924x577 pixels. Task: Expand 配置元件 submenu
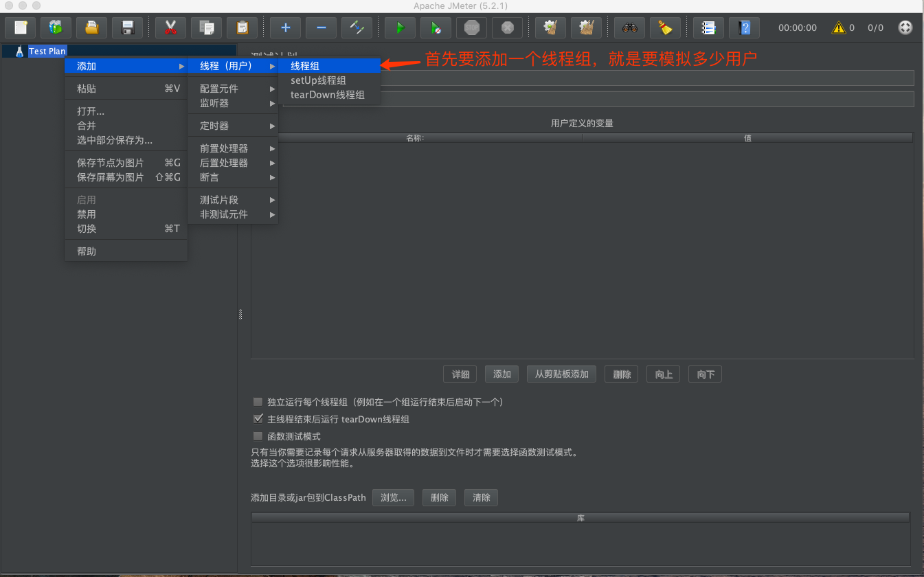click(234, 89)
